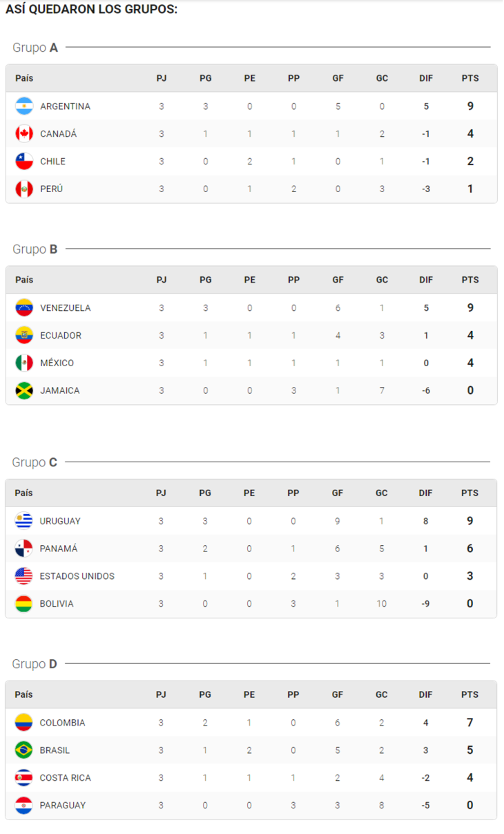Click the Canadá flag icon
504x834 pixels.
click(24, 134)
